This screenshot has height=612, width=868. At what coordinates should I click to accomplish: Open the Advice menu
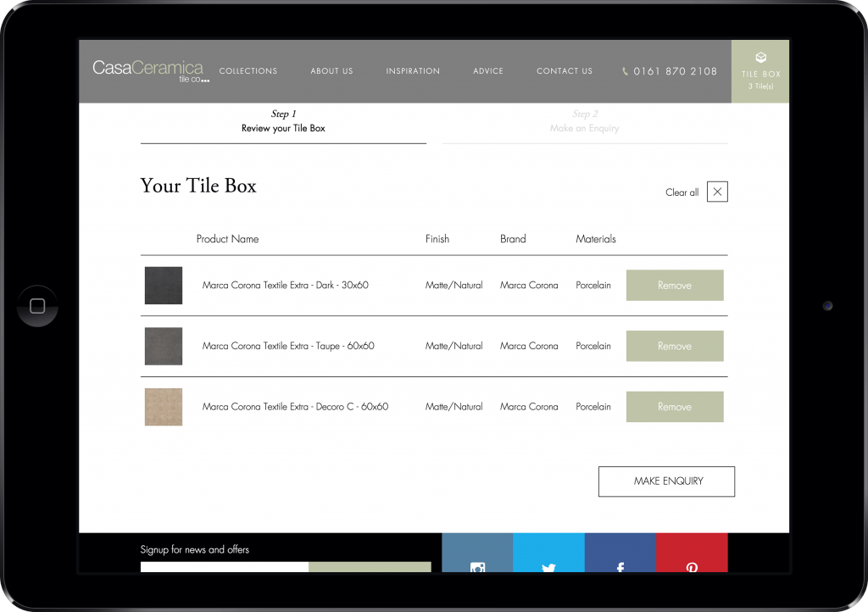[x=488, y=71]
